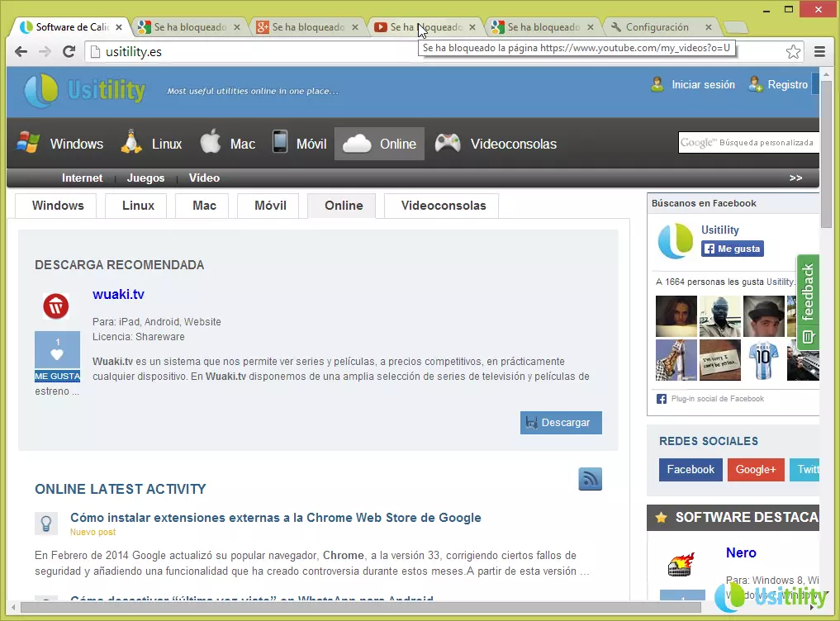Switch to the Configuración browser tab

point(657,27)
